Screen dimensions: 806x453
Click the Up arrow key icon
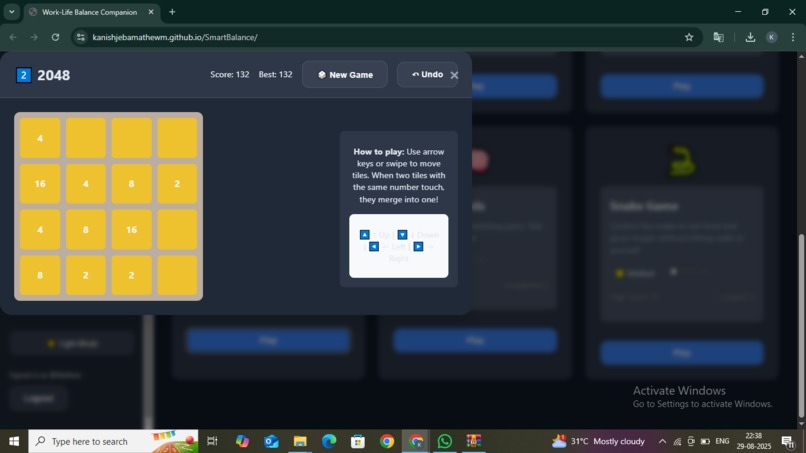click(x=364, y=234)
